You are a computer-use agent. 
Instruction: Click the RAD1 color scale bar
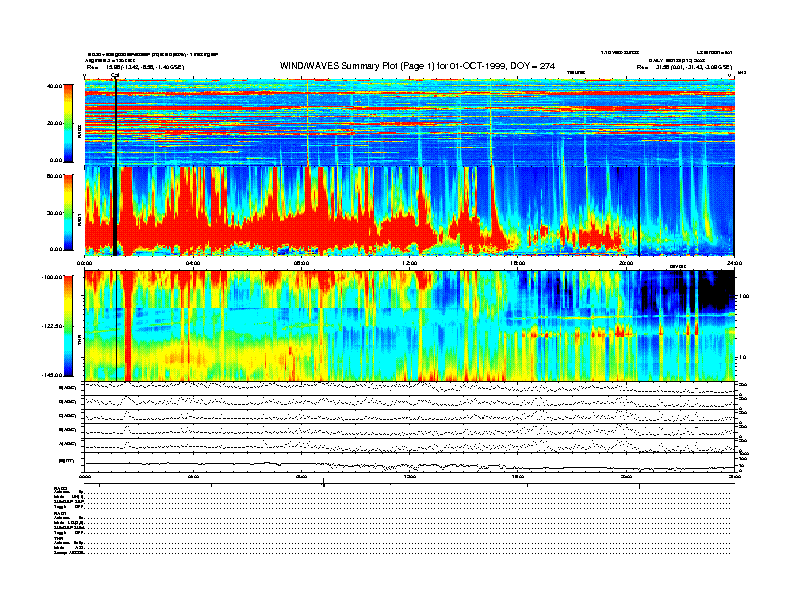coord(68,212)
